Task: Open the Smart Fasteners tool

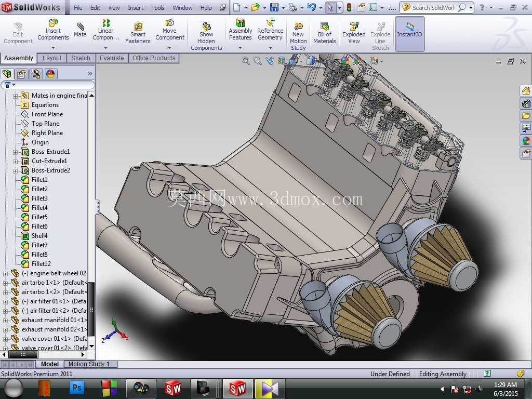Action: pos(138,34)
